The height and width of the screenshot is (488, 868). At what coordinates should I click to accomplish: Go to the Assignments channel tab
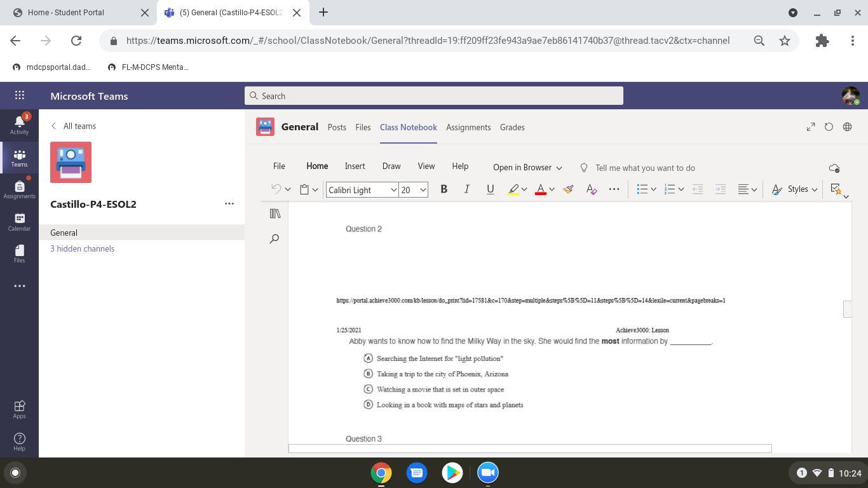[x=468, y=127]
